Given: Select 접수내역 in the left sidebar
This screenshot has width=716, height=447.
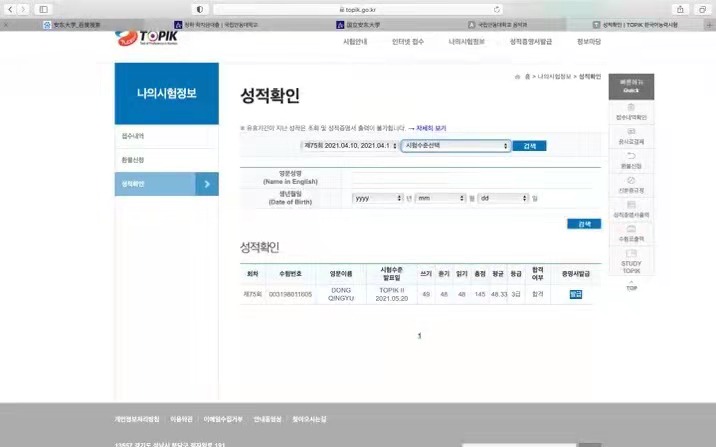Looking at the screenshot, I should click(167, 136).
